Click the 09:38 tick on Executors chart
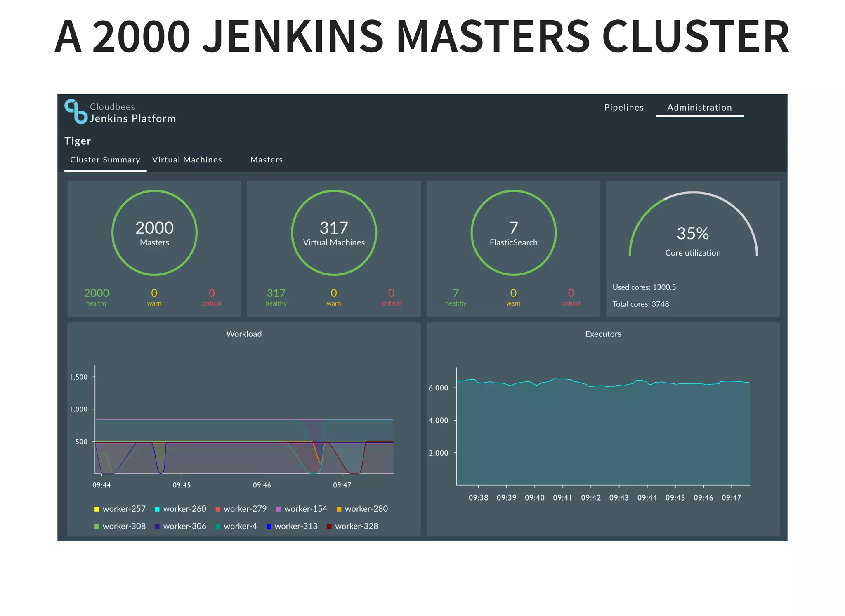 click(x=478, y=498)
